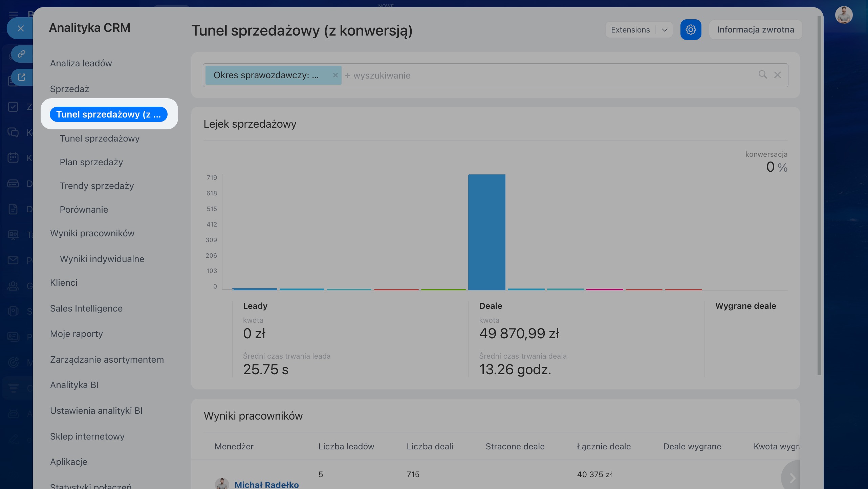Open panel in new window icon
Screen dimensions: 868x489
[x=22, y=77]
